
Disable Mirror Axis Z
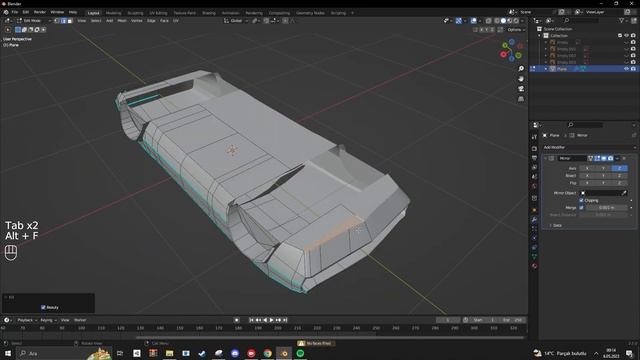click(619, 168)
